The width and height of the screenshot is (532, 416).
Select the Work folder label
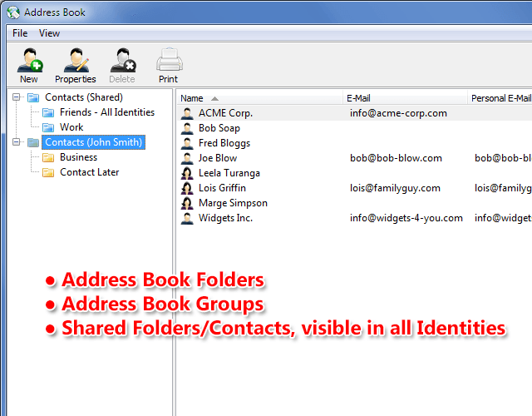(71, 127)
